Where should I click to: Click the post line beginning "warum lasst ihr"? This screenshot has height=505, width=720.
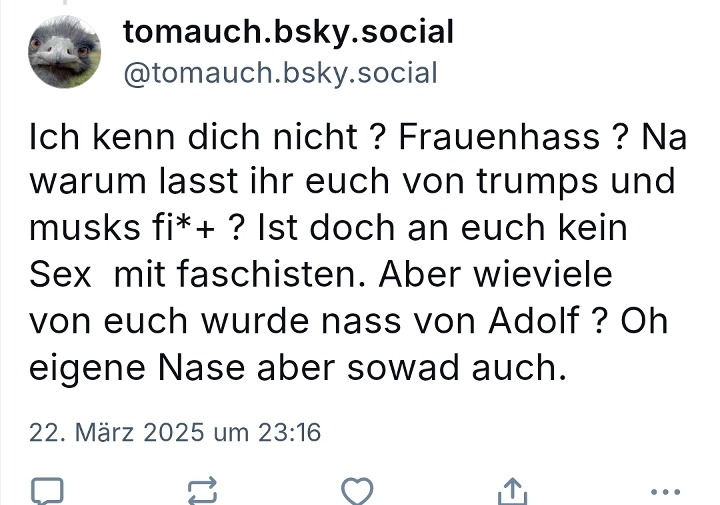click(351, 182)
